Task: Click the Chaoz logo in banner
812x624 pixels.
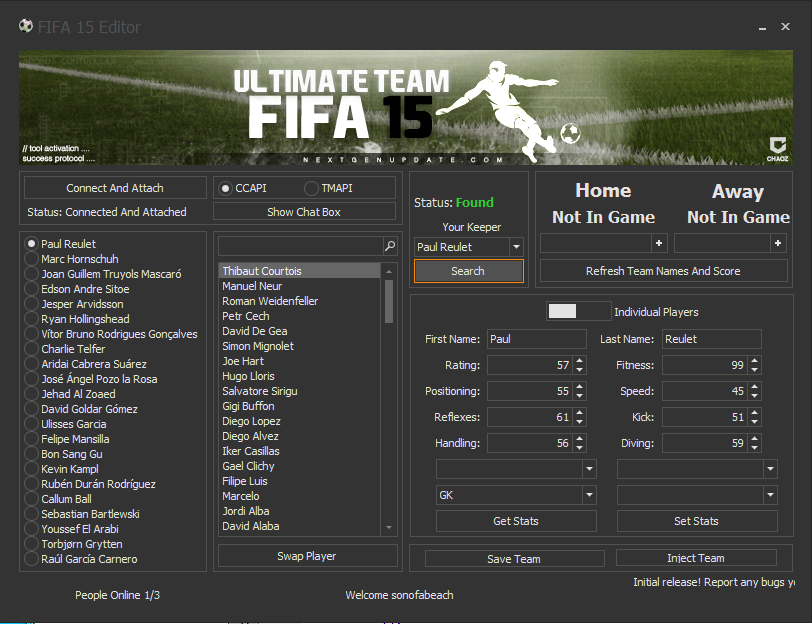Action: coord(777,149)
